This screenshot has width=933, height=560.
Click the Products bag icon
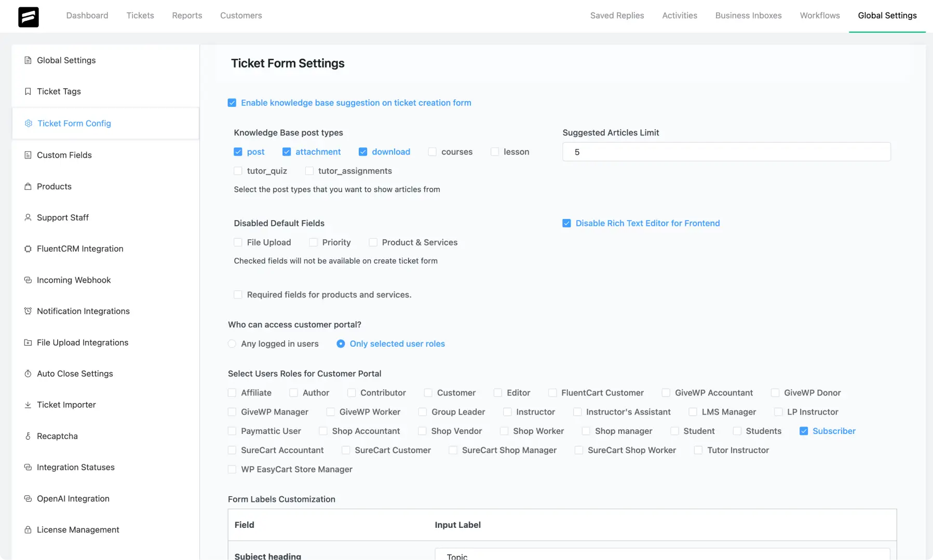[28, 186]
